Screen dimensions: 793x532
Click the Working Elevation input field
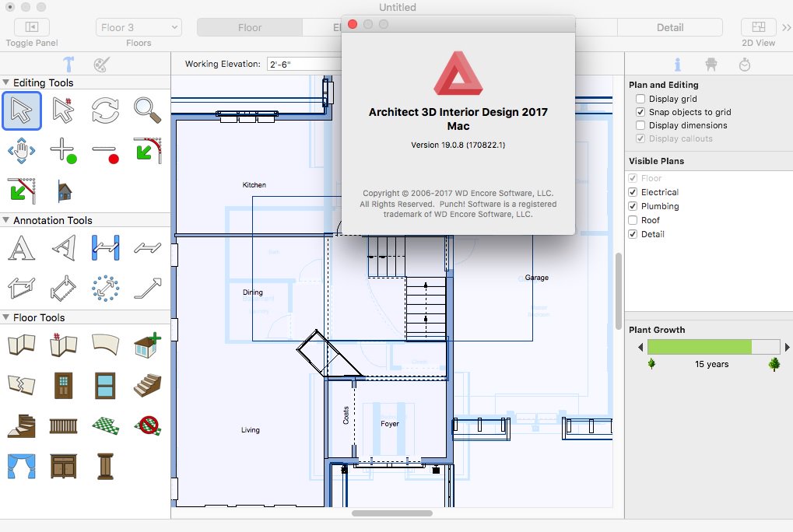pyautogui.click(x=304, y=64)
